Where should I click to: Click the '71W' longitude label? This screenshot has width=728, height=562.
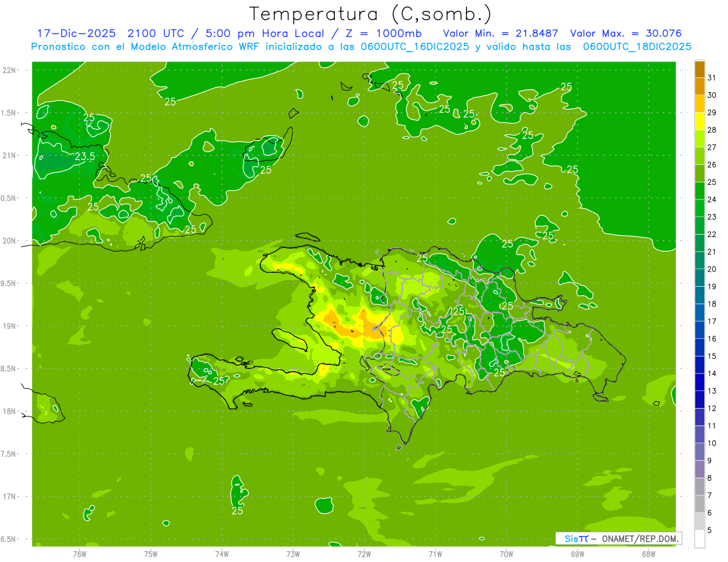[435, 554]
